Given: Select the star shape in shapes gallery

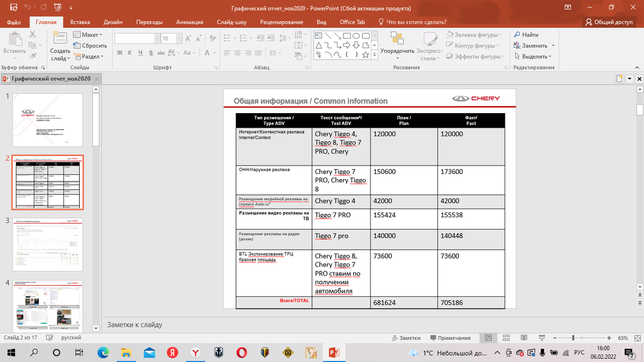Looking at the screenshot, I should click(x=365, y=54).
